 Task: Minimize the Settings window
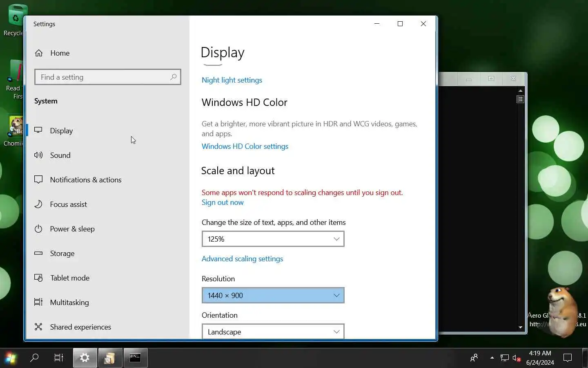click(377, 24)
